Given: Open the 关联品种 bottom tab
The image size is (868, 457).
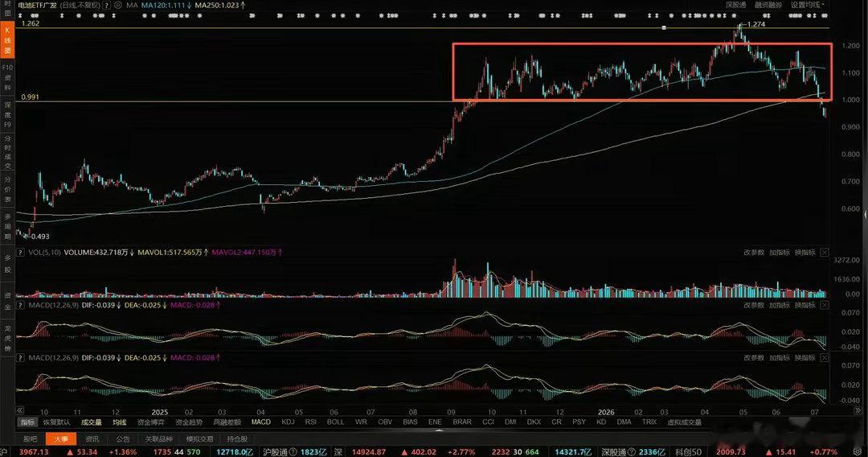Looking at the screenshot, I should [x=159, y=438].
